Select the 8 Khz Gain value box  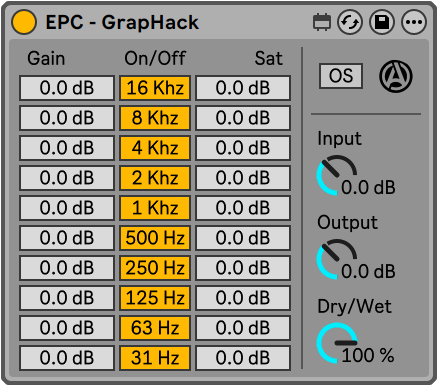(67, 118)
